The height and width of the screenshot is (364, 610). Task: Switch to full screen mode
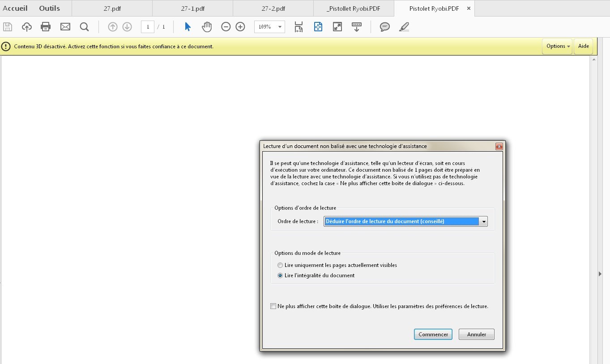[337, 27]
